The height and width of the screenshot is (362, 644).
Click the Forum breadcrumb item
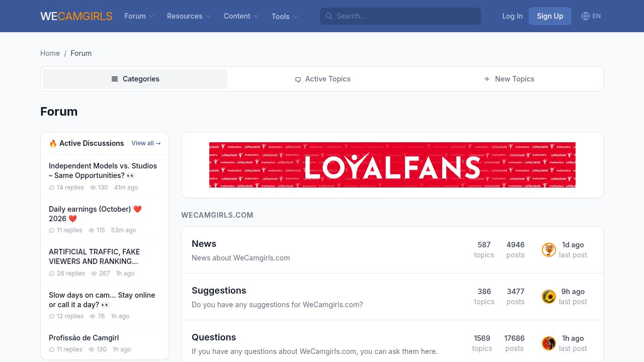(81, 53)
